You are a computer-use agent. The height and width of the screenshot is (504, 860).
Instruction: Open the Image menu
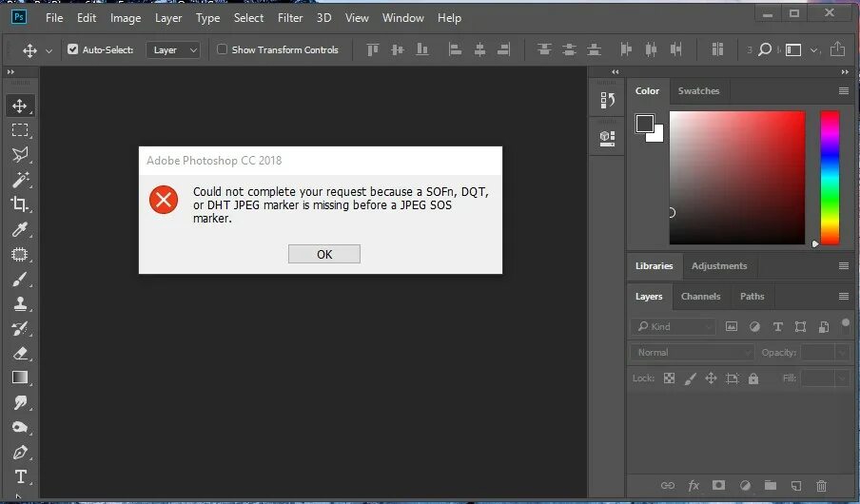126,18
